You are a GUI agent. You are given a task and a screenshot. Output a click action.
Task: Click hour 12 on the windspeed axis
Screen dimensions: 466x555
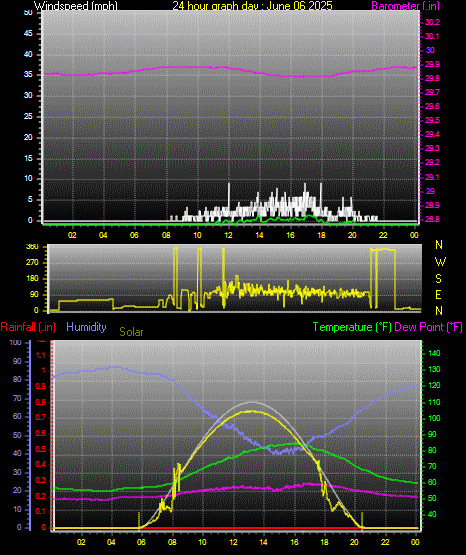coord(229,235)
